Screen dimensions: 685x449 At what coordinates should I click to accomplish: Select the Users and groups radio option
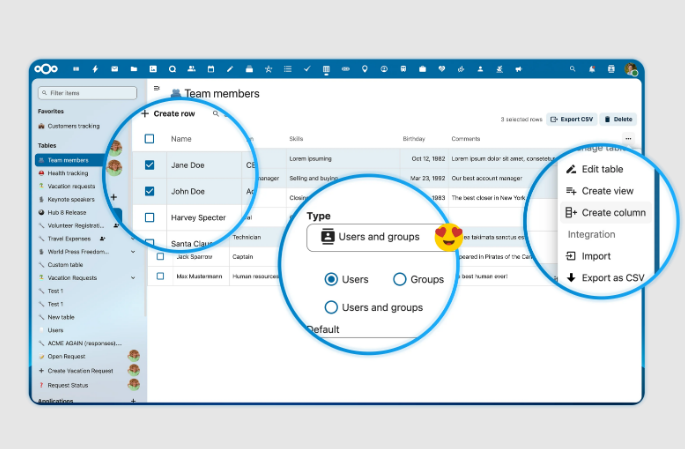(331, 307)
